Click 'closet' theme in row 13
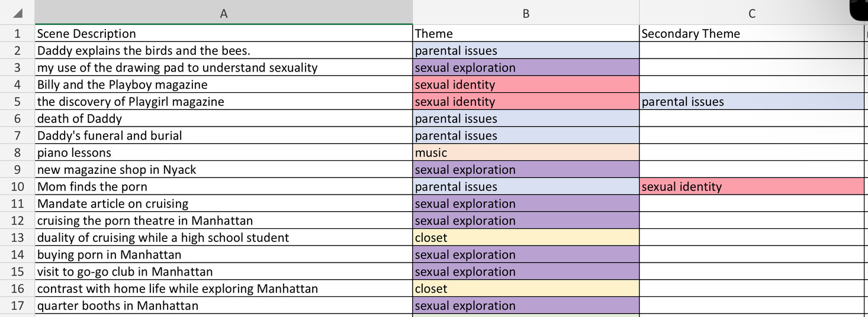Viewport: 868px width, 317px height. (x=526, y=238)
